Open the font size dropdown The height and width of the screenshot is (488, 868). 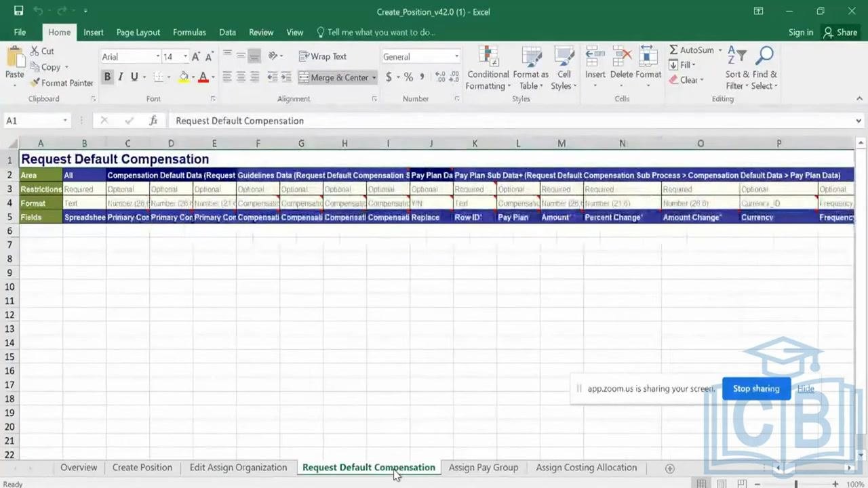pyautogui.click(x=185, y=57)
